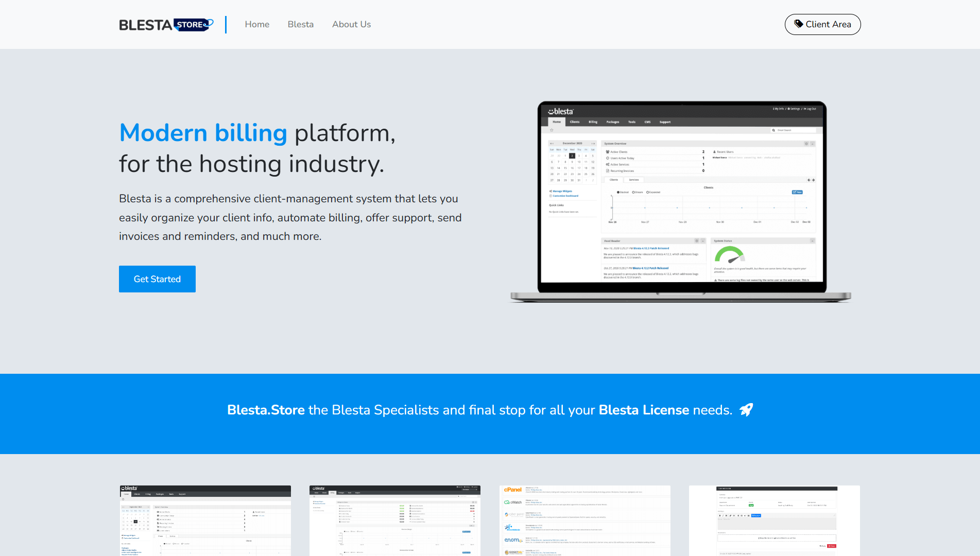Click the tag icon in Client Area button
980x556 pixels.
pyautogui.click(x=798, y=24)
